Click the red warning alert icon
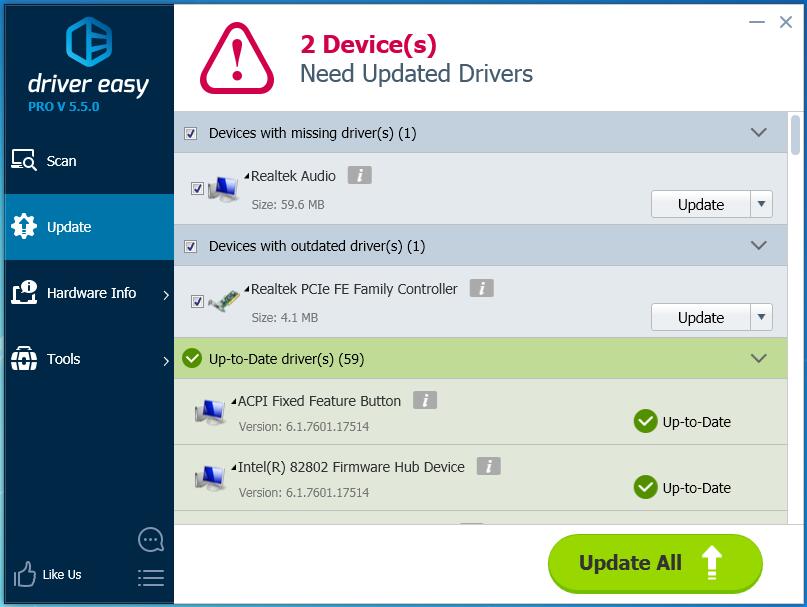The width and height of the screenshot is (807, 607). click(x=238, y=57)
